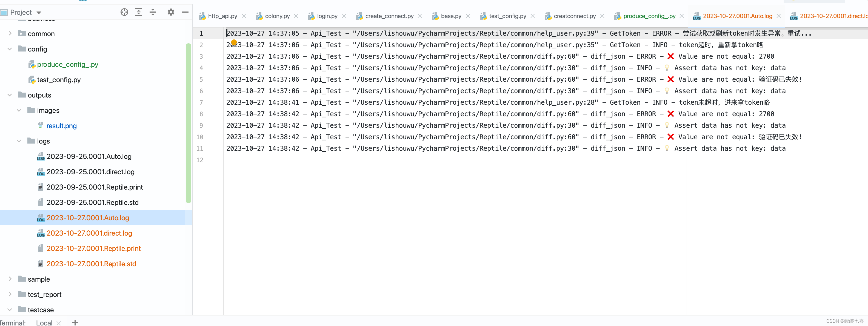Click the diff.py:60 path on line 3

point(466,56)
